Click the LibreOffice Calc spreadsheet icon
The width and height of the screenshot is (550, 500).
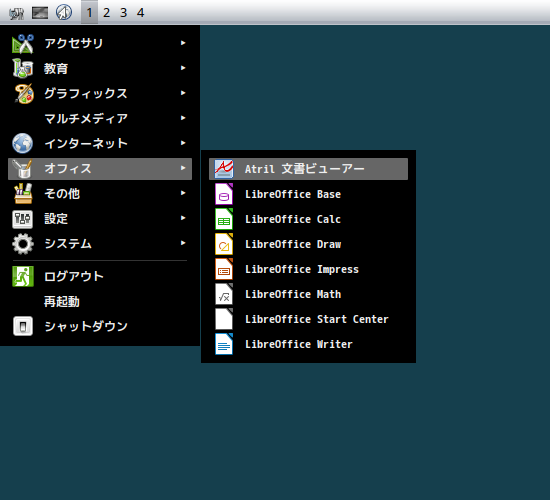(224, 219)
